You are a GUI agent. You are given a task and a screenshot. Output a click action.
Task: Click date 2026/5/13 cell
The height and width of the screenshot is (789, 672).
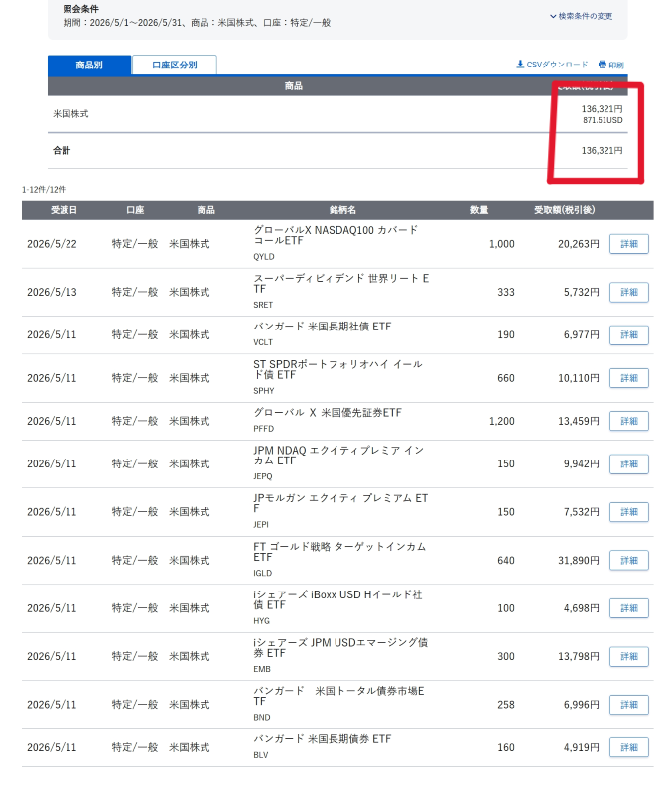click(52, 292)
